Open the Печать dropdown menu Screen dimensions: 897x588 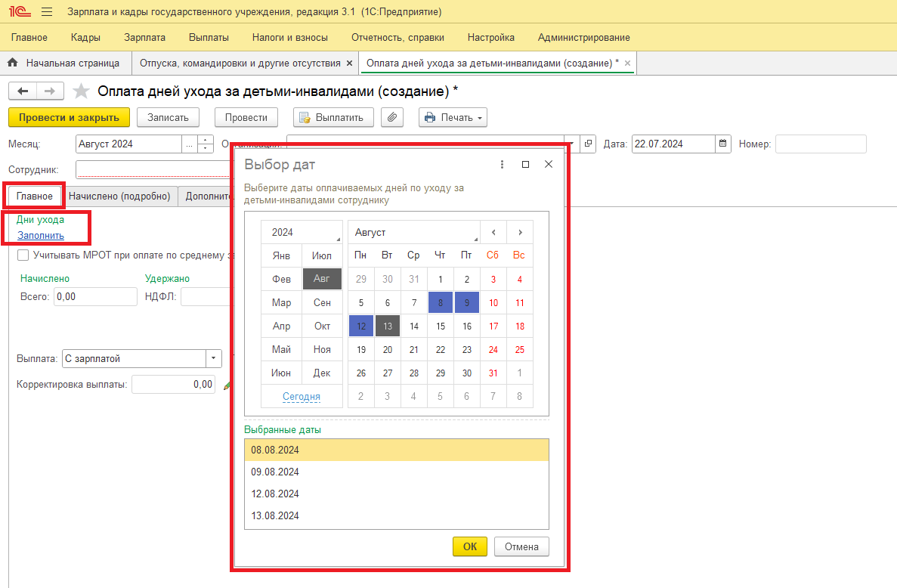coord(453,117)
